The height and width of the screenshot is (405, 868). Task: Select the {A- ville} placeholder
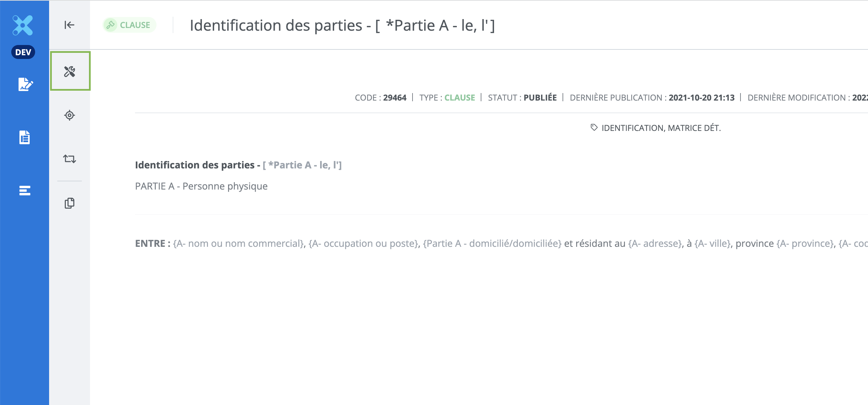713,243
